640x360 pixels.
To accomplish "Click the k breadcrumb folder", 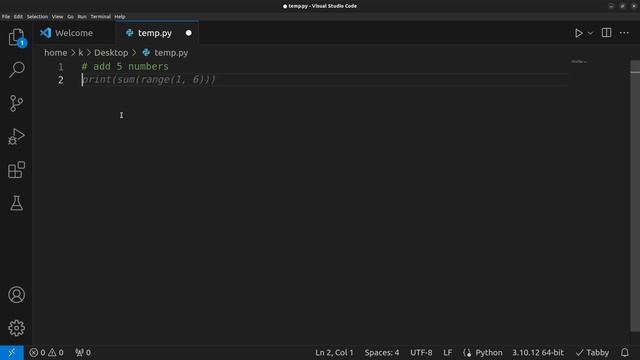I will pos(81,53).
